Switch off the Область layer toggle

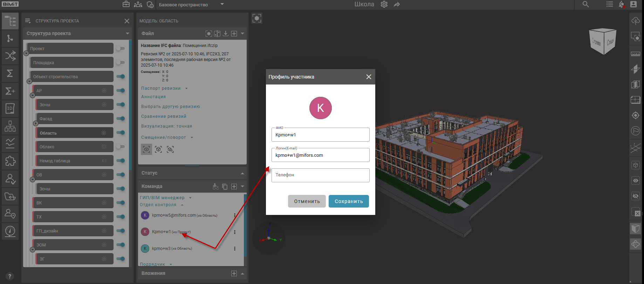121,133
